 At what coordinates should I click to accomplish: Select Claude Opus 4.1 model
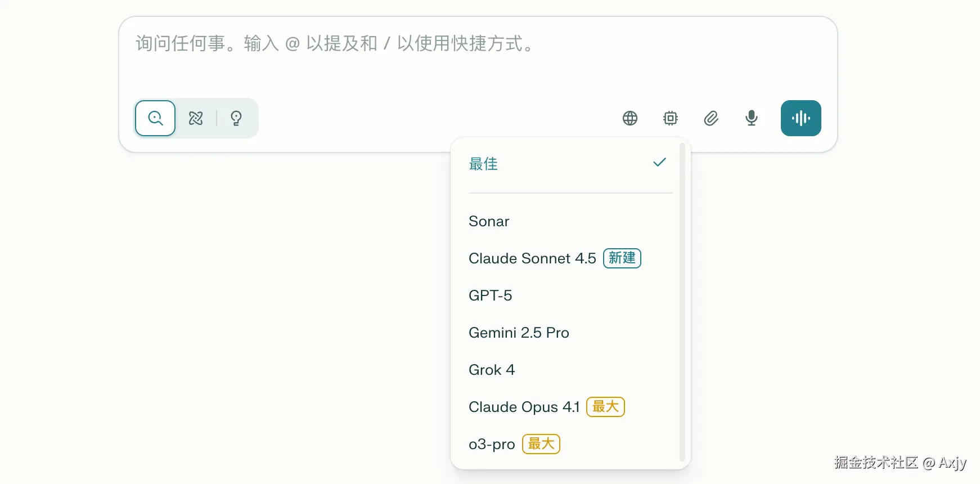tap(524, 406)
